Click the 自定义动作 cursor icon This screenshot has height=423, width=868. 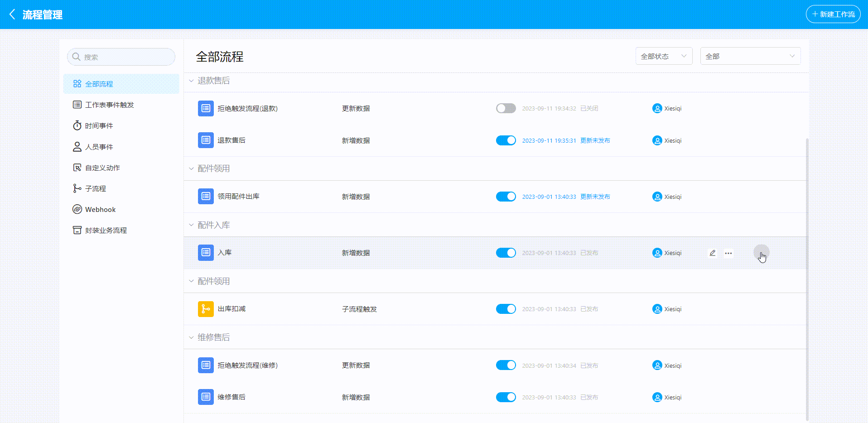(77, 168)
